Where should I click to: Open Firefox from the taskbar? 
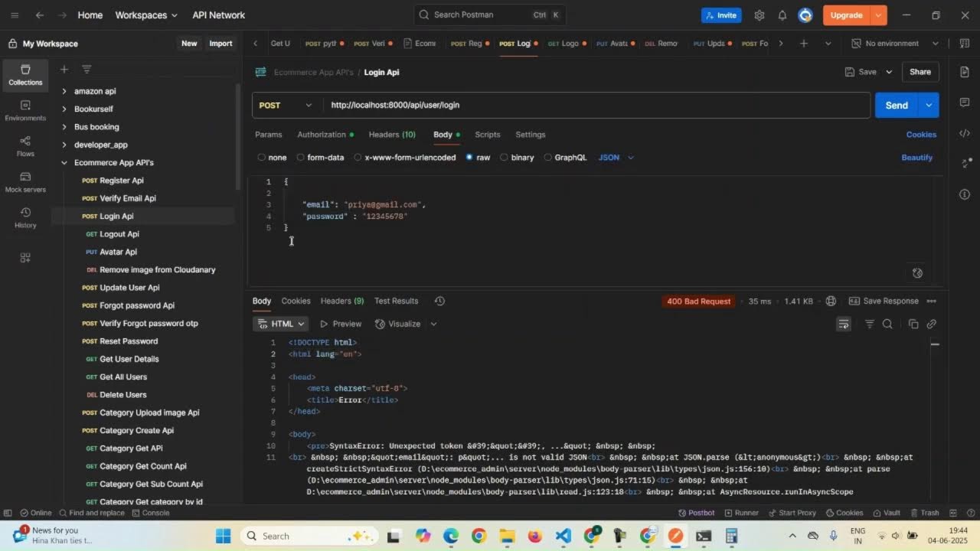coord(534,536)
